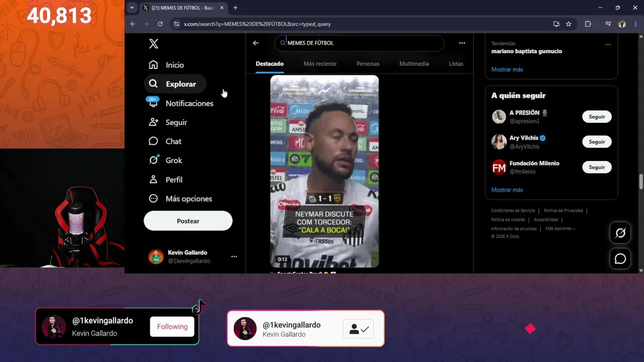This screenshot has height=362, width=644.
Task: Play the Neymar video post
Action: point(325,171)
